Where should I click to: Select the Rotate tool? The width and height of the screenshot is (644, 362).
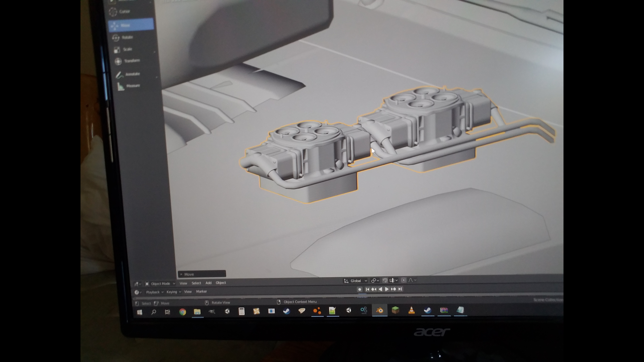pos(123,37)
